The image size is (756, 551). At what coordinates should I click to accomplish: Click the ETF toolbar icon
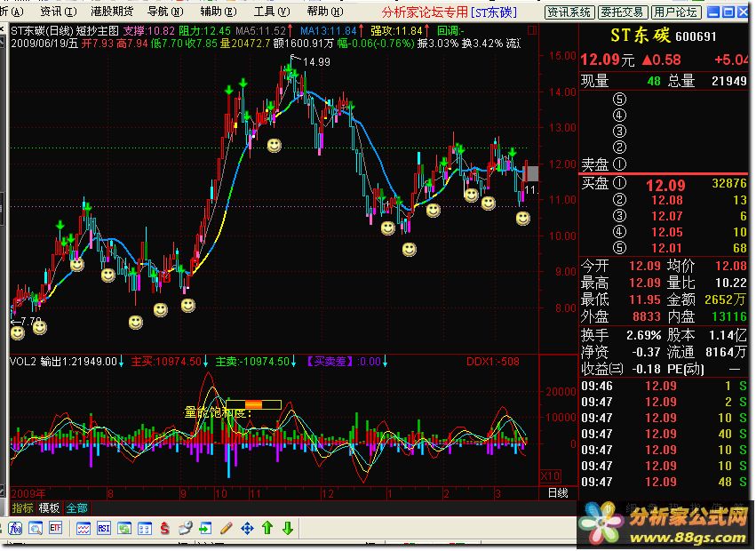[x=55, y=528]
